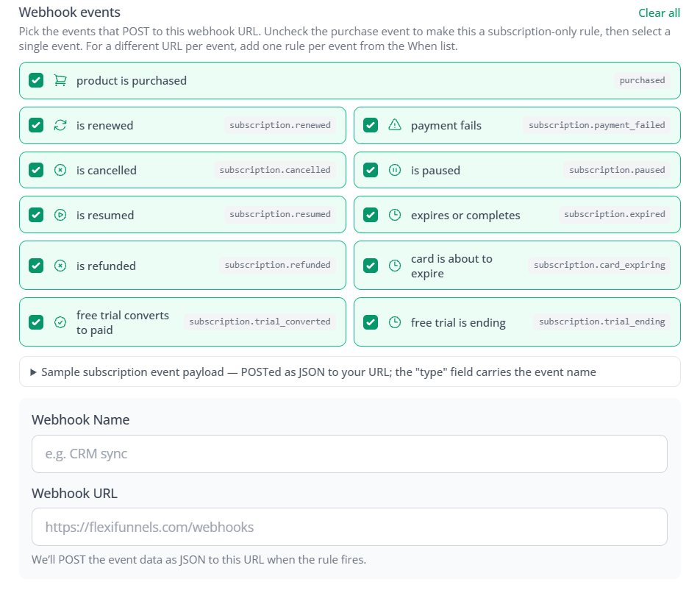Click the Clear all link

659,13
